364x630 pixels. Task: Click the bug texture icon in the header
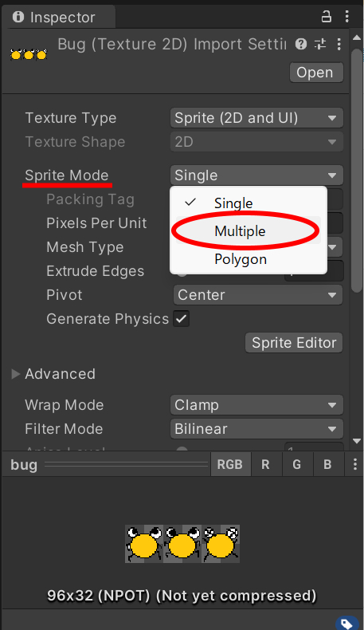coord(29,54)
